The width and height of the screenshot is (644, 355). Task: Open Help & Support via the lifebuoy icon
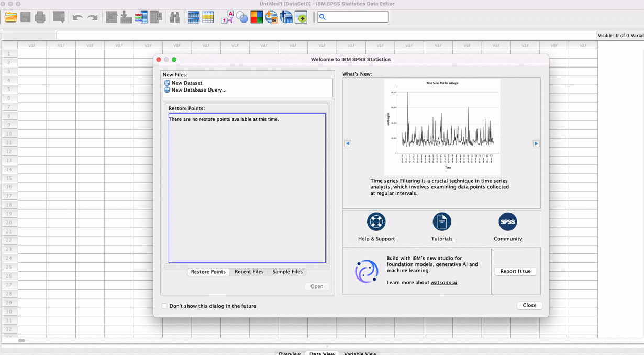(x=376, y=221)
